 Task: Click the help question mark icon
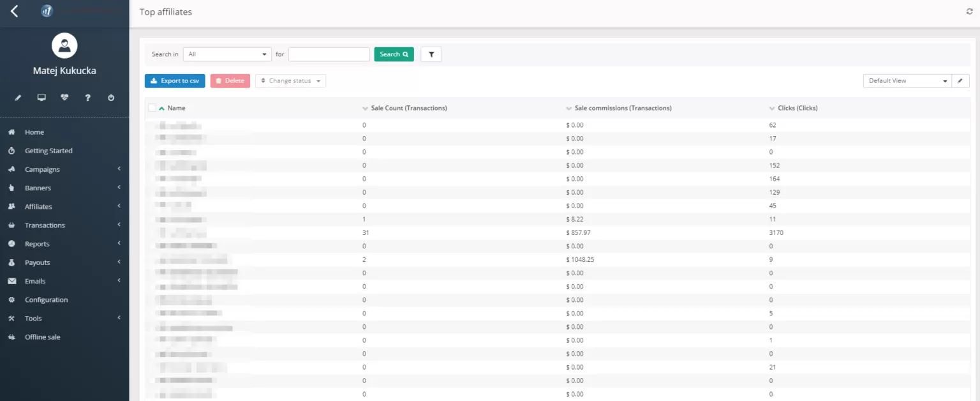(87, 97)
